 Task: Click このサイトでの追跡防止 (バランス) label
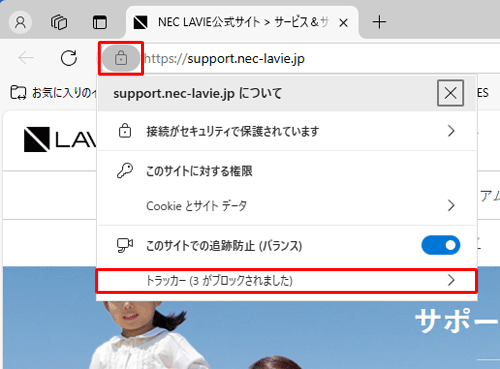click(224, 246)
